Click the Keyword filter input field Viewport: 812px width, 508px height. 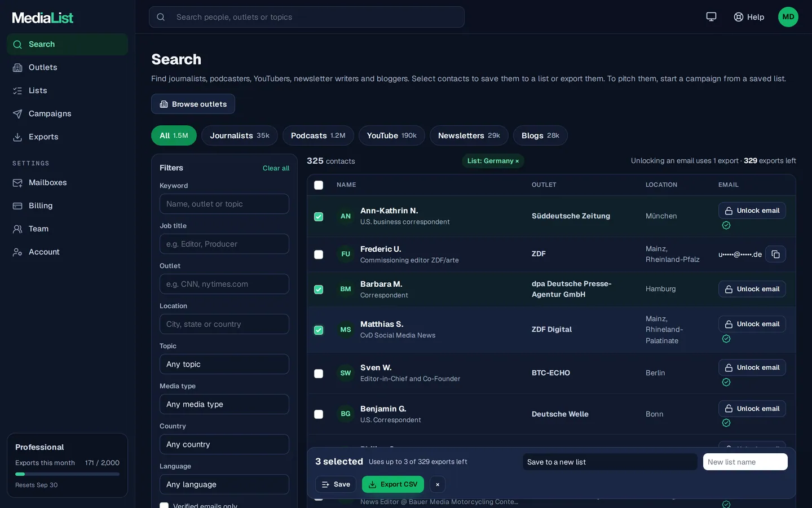224,204
